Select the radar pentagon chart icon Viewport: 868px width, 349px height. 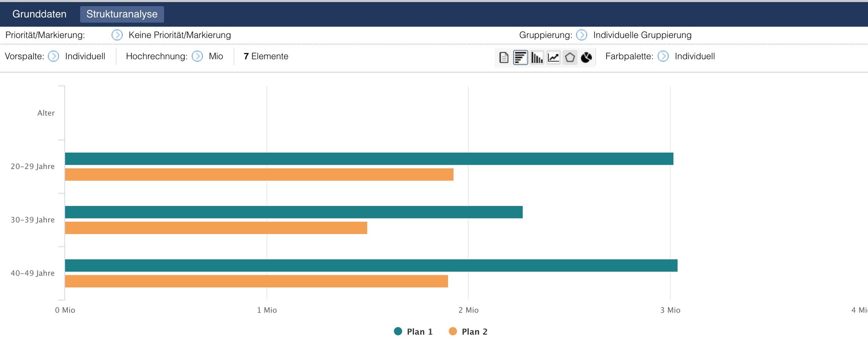click(x=570, y=57)
